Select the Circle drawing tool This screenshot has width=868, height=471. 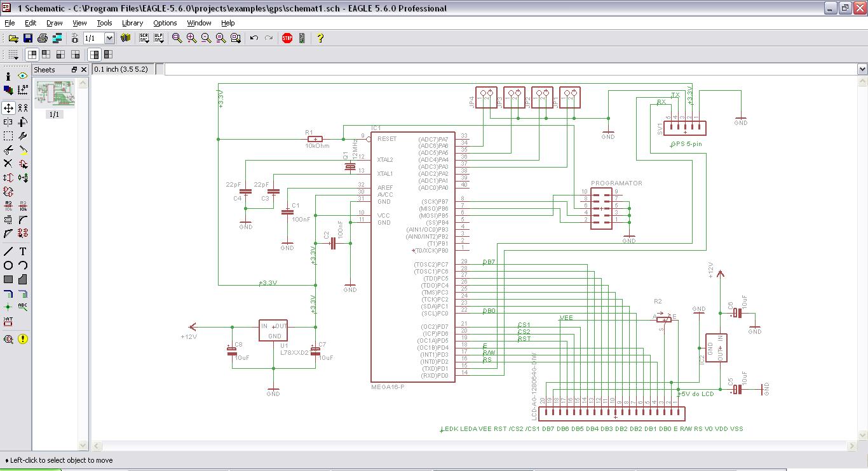[x=8, y=265]
